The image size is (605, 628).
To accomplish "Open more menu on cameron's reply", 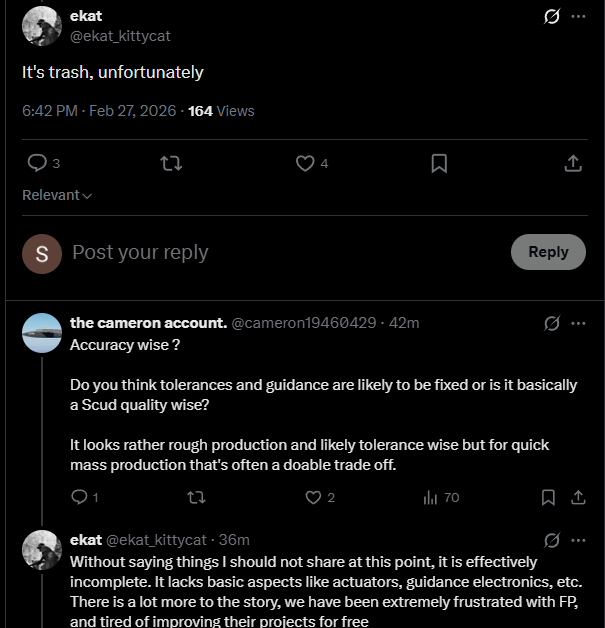I will pos(578,323).
